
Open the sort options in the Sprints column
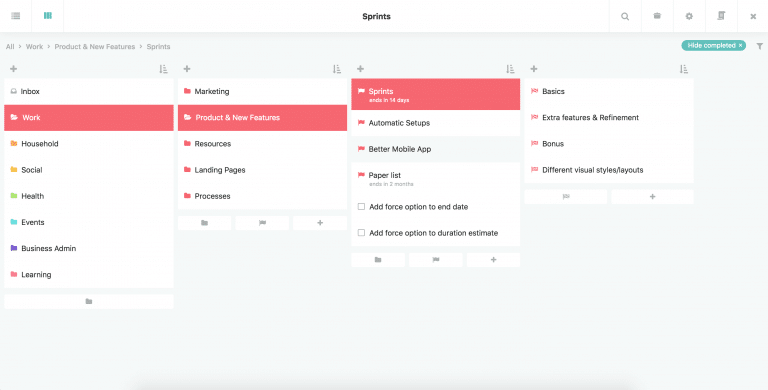[x=510, y=69]
